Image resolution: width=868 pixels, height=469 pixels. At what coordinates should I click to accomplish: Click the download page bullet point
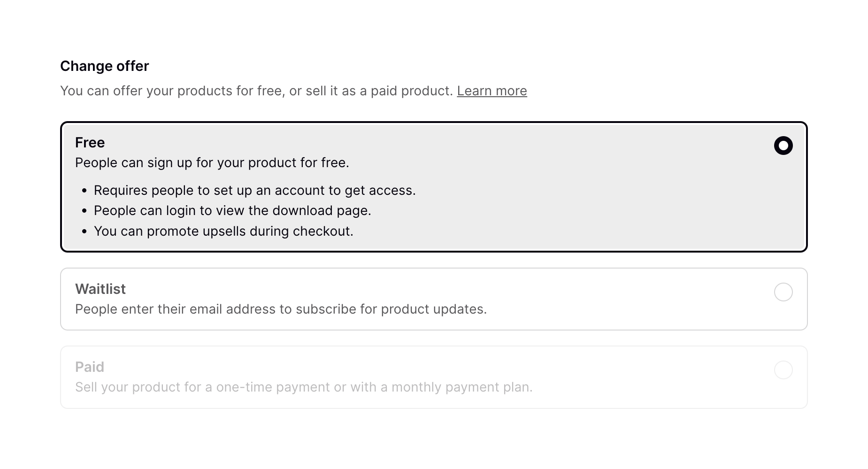[232, 210]
